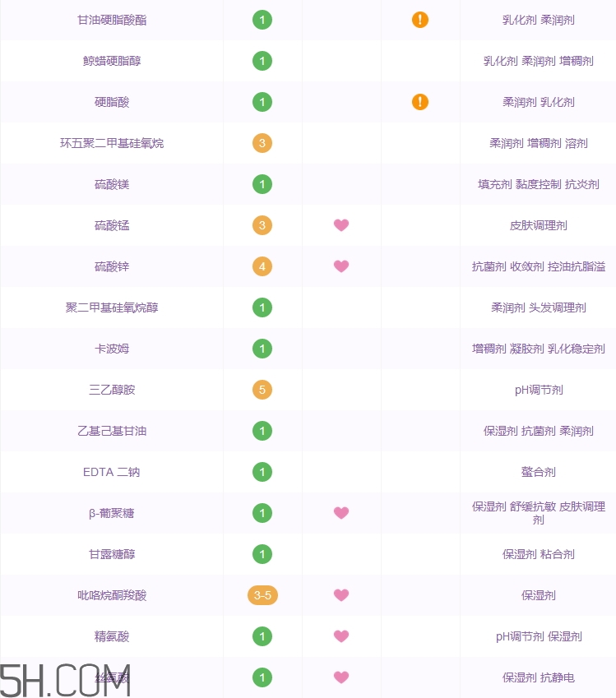Click the 乙基己基甘油 ingredient name
The image size is (616, 698).
(112, 431)
